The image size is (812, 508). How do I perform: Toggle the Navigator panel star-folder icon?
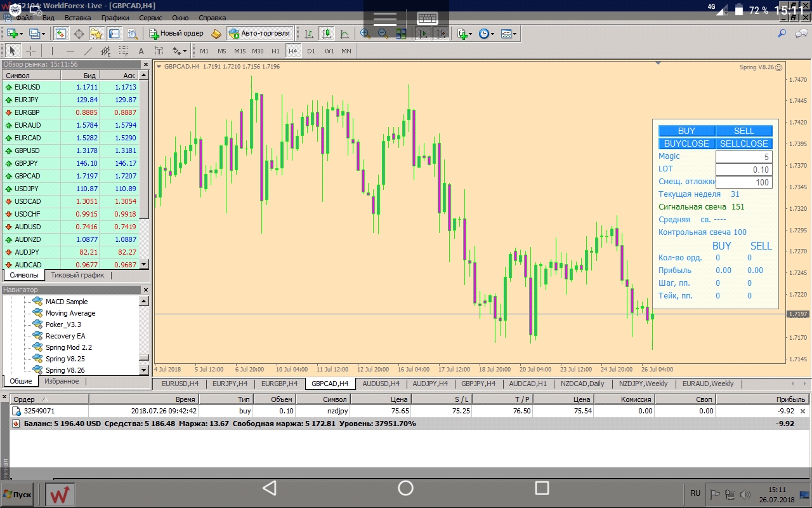point(96,33)
